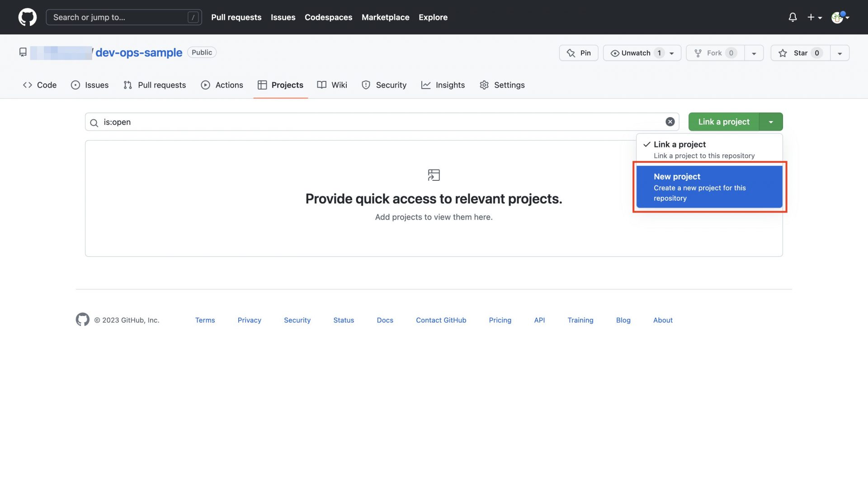Open the repository Settings tab
Screen dimensions: 868x481
(x=502, y=85)
